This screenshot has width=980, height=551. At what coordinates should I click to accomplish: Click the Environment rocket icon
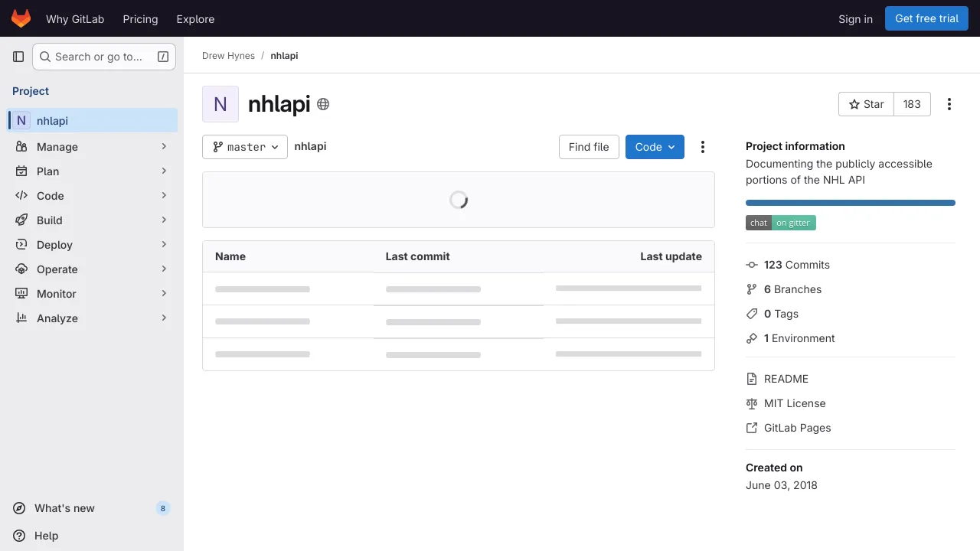click(752, 338)
